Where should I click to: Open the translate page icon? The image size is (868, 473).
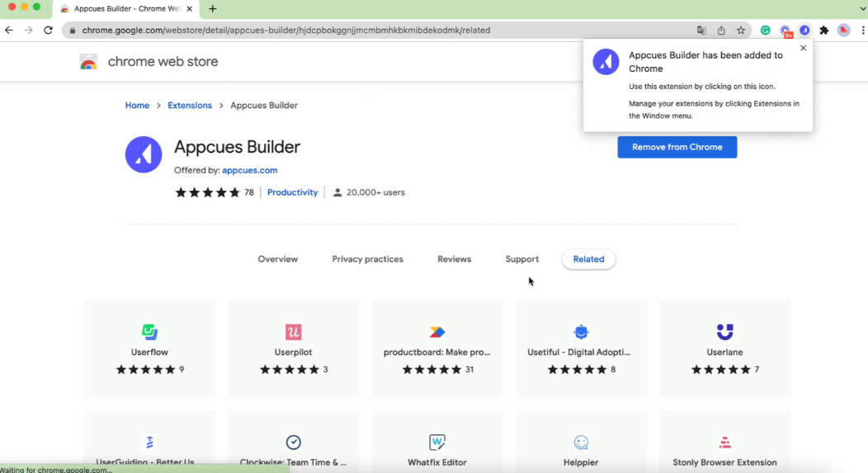[x=701, y=31]
